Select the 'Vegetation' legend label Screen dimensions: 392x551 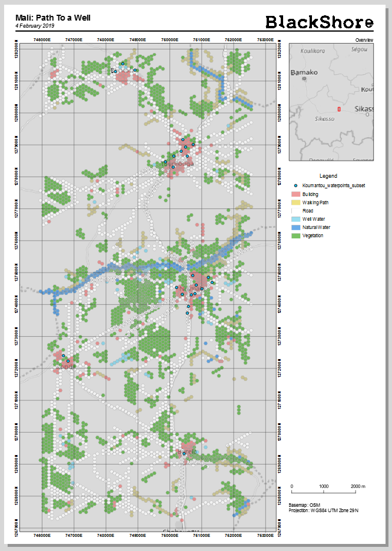pos(313,236)
